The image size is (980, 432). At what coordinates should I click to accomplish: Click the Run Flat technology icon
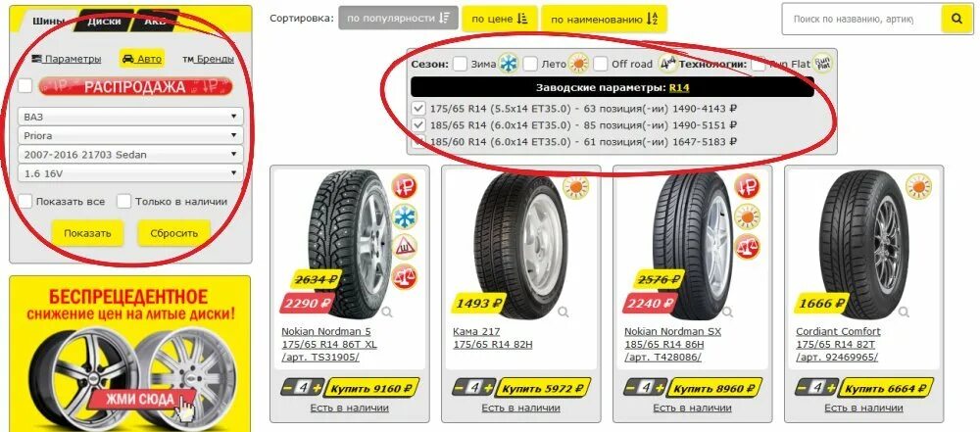(x=822, y=63)
